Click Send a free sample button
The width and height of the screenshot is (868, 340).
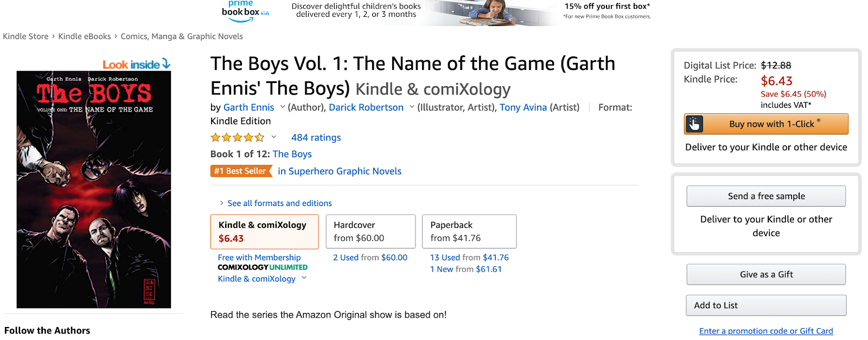(766, 196)
